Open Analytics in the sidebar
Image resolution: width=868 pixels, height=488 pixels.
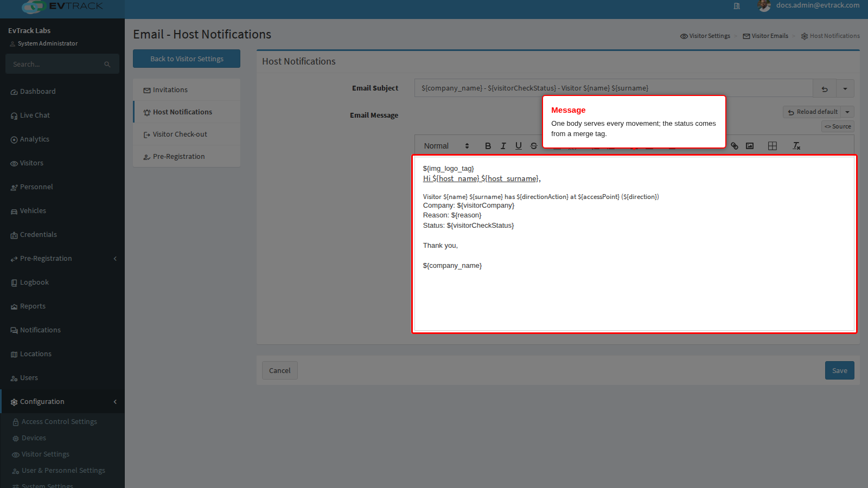pos(62,139)
